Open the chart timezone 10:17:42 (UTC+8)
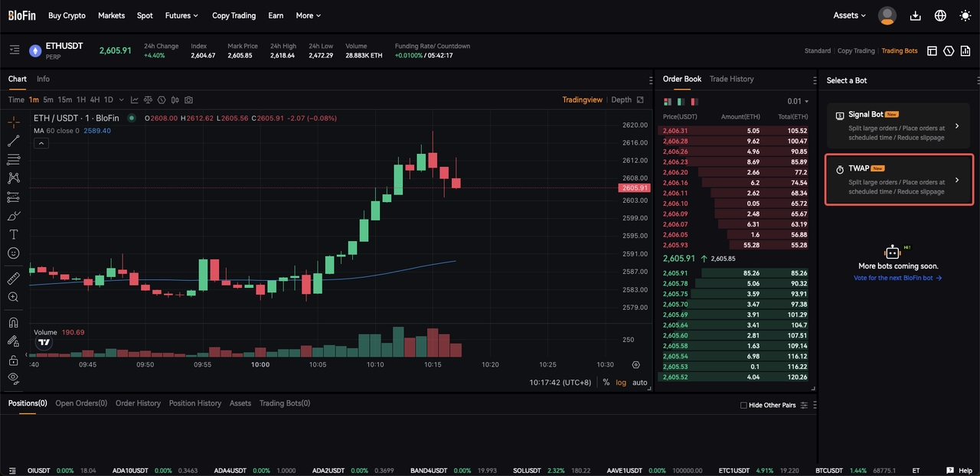 [560, 382]
